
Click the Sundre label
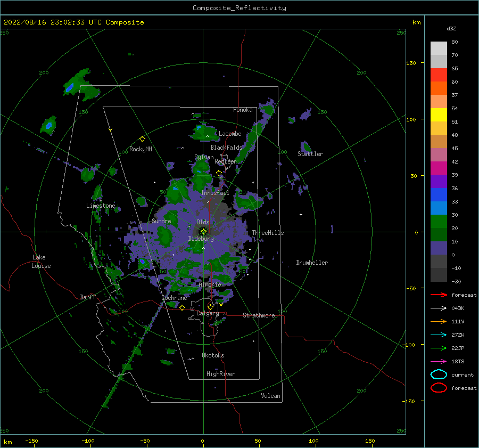point(161,221)
